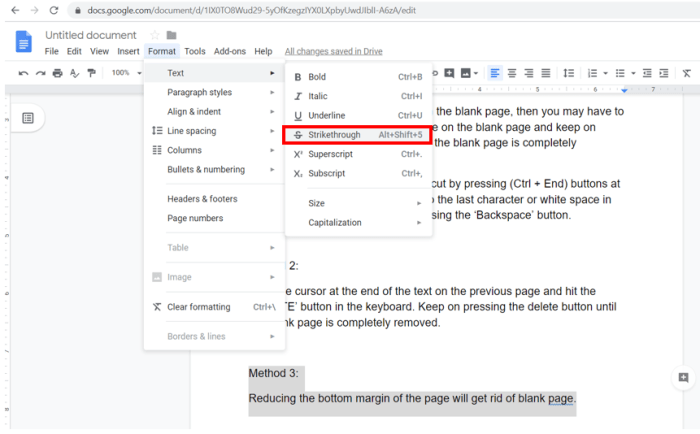Viewport: 700px width, 434px height.
Task: Select justify alignment in toolbar
Action: [x=546, y=73]
